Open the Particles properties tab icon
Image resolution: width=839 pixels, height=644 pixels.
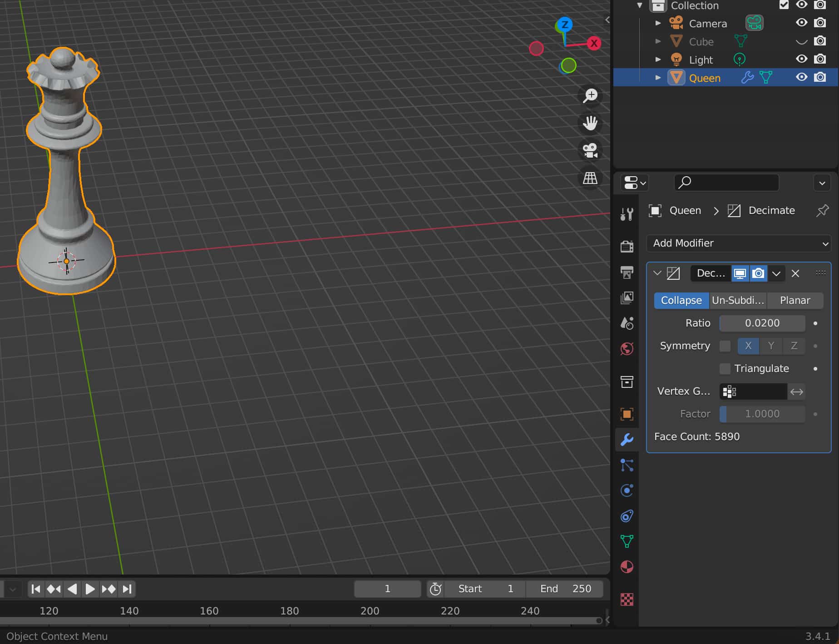[627, 465]
